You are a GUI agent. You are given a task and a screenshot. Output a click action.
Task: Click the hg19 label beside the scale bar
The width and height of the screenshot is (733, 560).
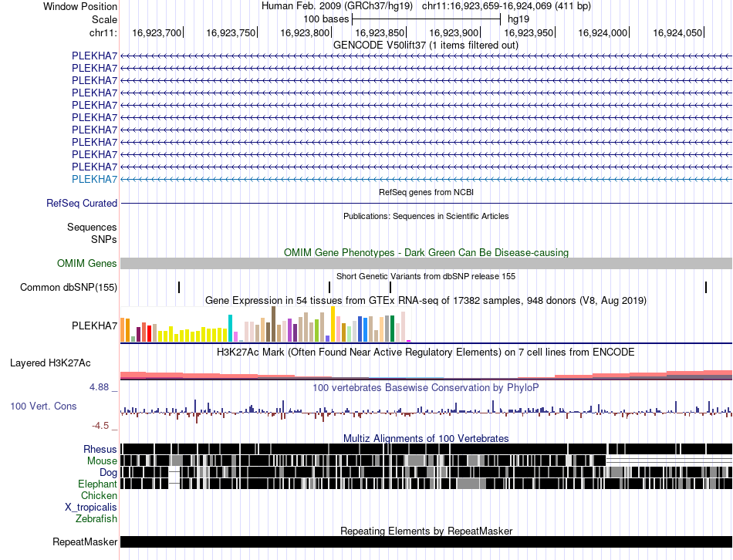click(519, 19)
